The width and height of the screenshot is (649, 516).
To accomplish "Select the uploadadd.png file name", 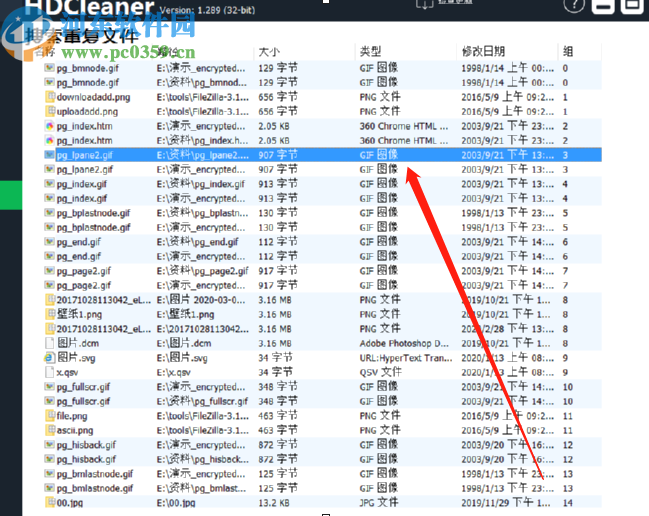I will pos(87,112).
